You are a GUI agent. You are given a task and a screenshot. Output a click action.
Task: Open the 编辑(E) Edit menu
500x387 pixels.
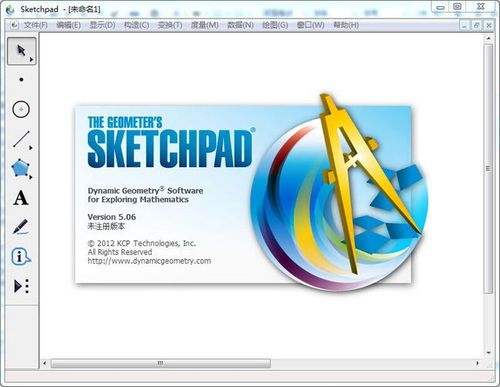click(x=68, y=25)
